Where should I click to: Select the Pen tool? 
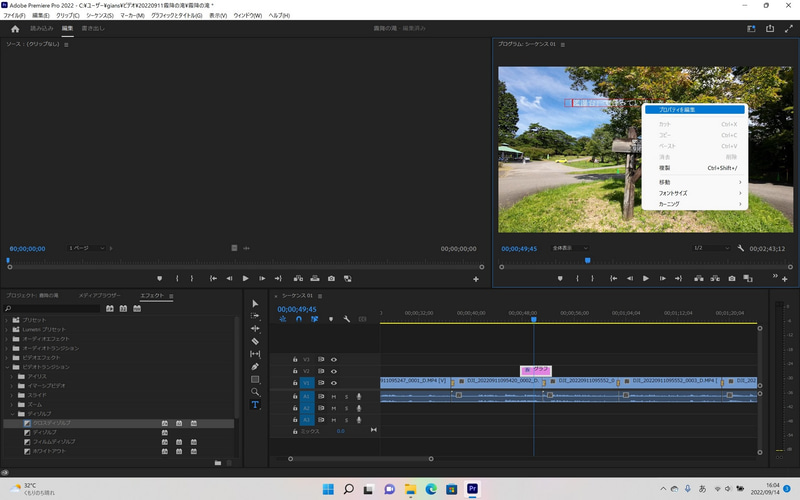[x=255, y=367]
